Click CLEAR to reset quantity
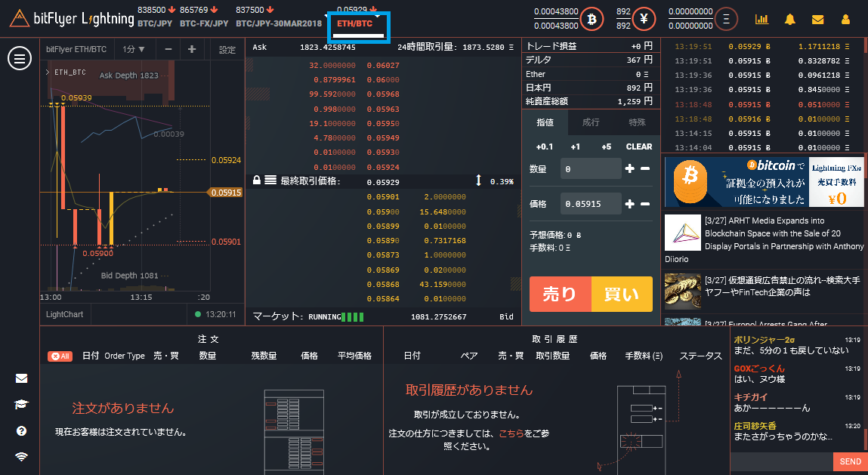The height and width of the screenshot is (475, 868). pyautogui.click(x=639, y=147)
